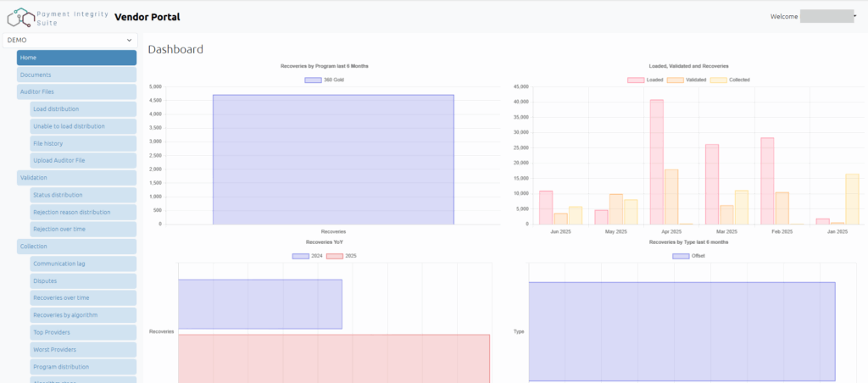Go to Unable to load distribution
This screenshot has height=383, width=868.
(x=82, y=126)
